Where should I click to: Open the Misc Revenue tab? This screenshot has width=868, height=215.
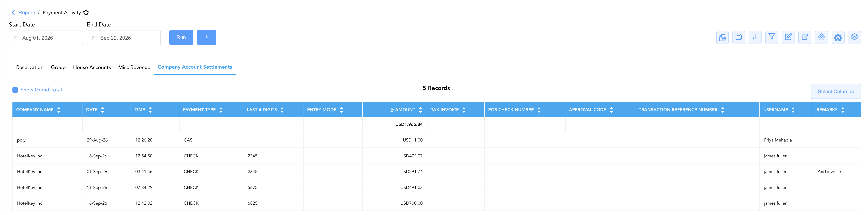tap(134, 67)
